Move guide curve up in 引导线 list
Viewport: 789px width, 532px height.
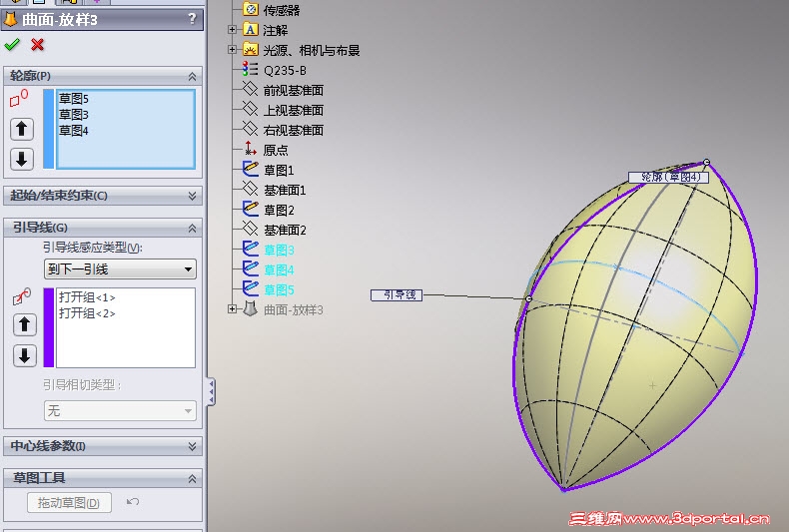(25, 324)
